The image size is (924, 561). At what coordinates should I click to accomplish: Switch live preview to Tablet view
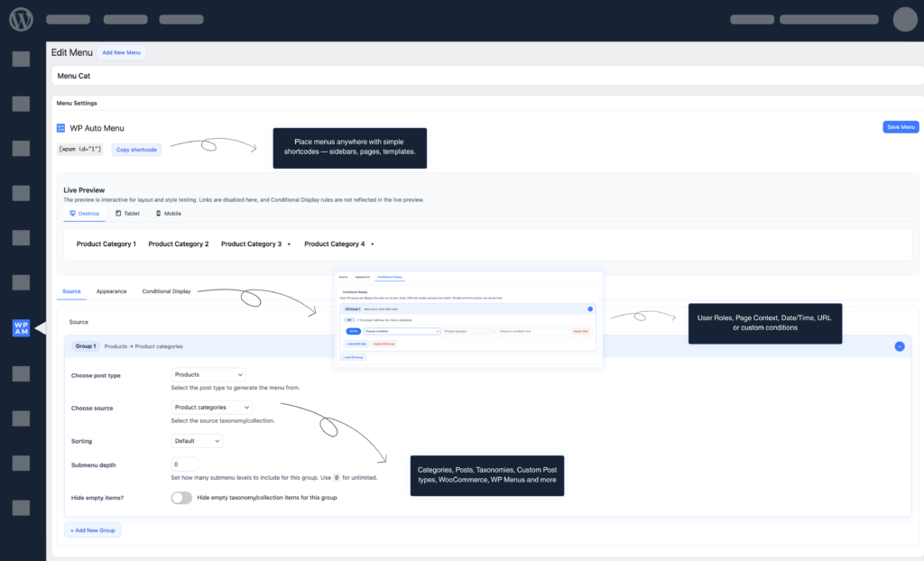click(127, 214)
